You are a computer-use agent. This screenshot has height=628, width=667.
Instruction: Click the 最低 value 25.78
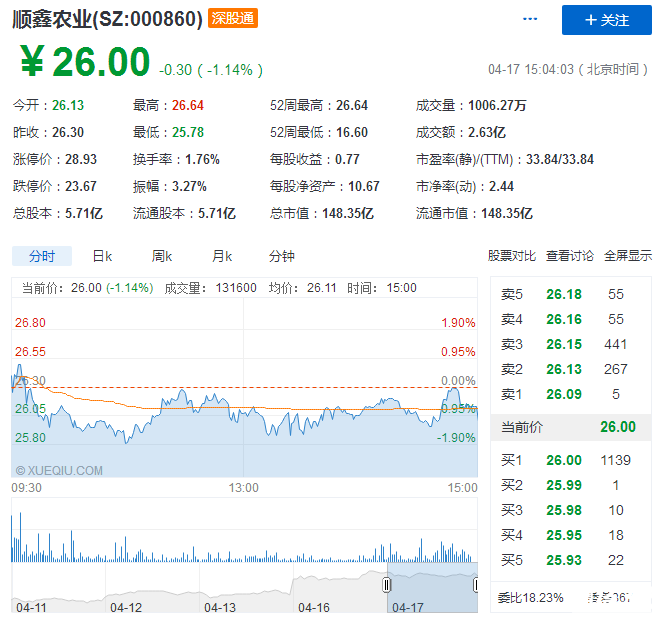(x=188, y=132)
